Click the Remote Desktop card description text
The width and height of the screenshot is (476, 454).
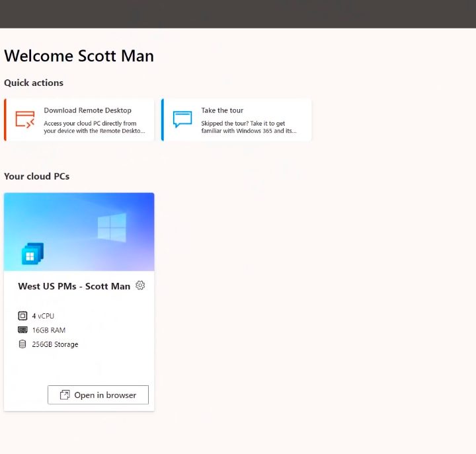[x=93, y=127]
